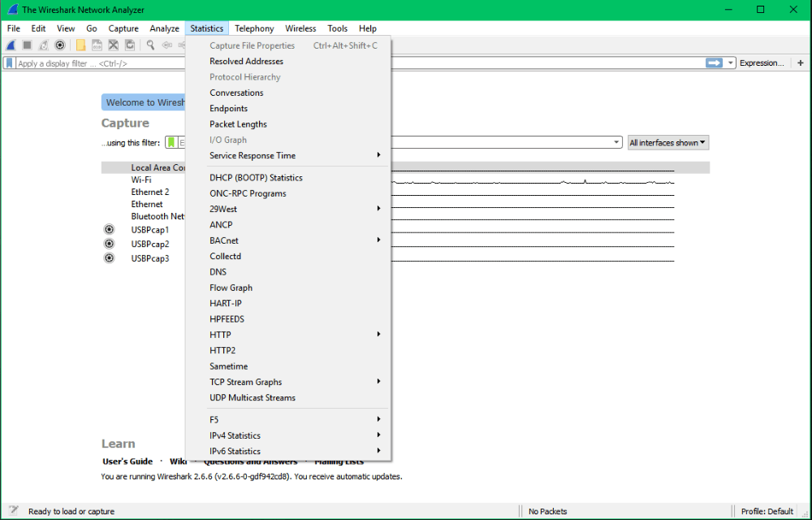Click the plus add filter button
Image resolution: width=812 pixels, height=520 pixels.
pos(801,63)
